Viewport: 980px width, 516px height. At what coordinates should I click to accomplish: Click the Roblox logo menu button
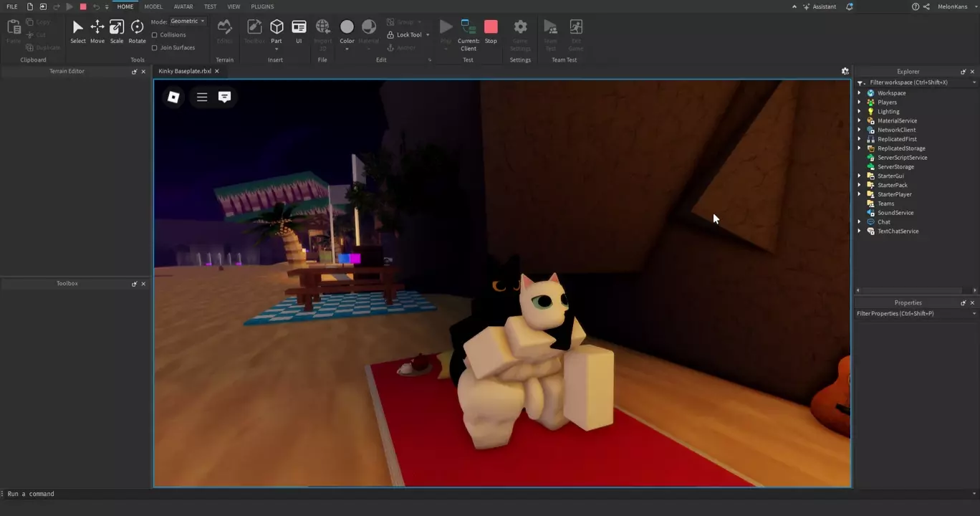click(x=173, y=97)
